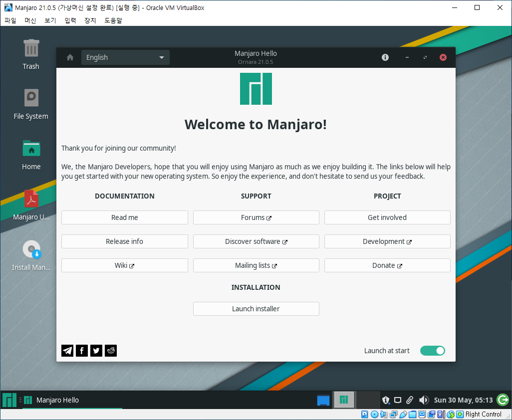Click the date and time clock in panel

463,400
